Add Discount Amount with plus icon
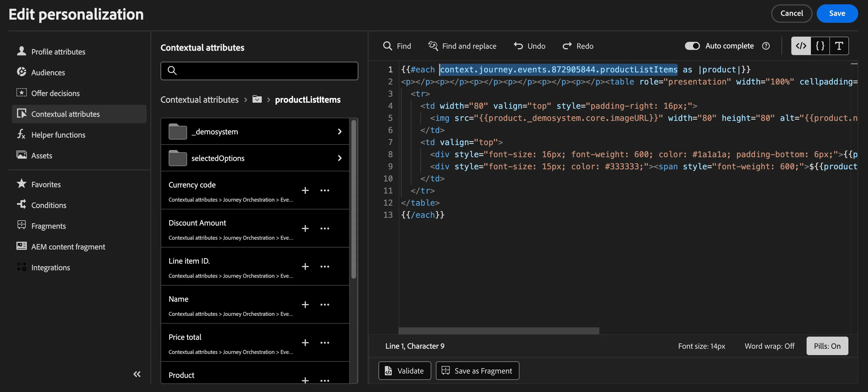The height and width of the screenshot is (392, 868). 305,228
